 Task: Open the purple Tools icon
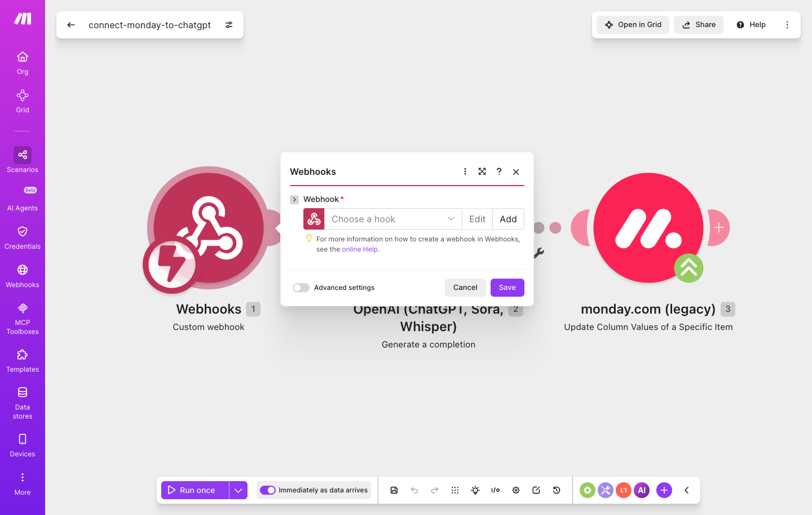click(606, 490)
